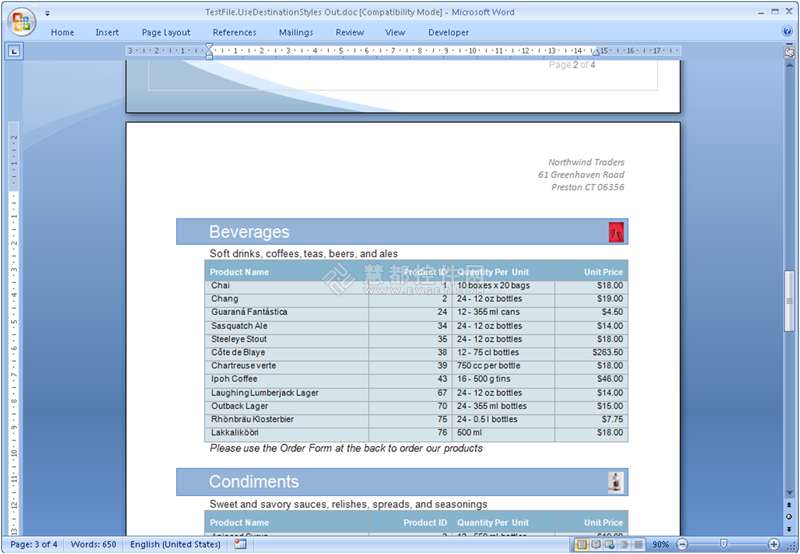
Task: Click the Zoom Out minus button
Action: pos(682,544)
